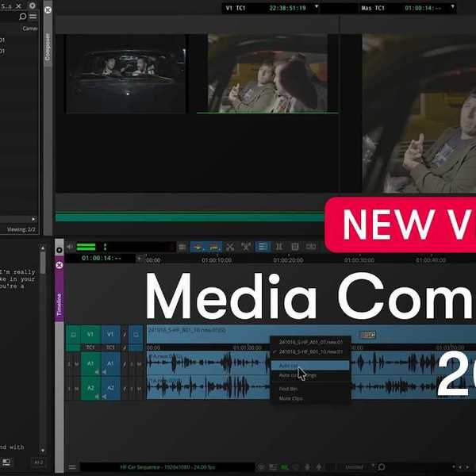This screenshot has height=476, width=476.
Task: Toggle the second blue segment mode arrow
Action: click(x=214, y=247)
